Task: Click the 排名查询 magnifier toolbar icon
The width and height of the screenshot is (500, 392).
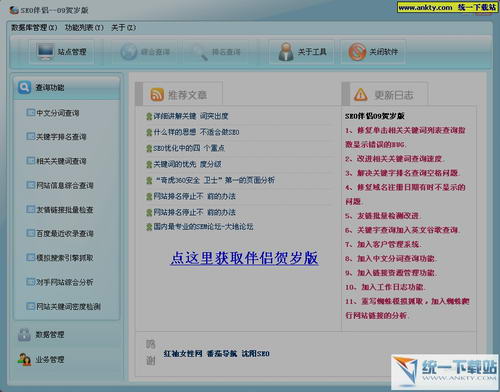Action: [200, 52]
